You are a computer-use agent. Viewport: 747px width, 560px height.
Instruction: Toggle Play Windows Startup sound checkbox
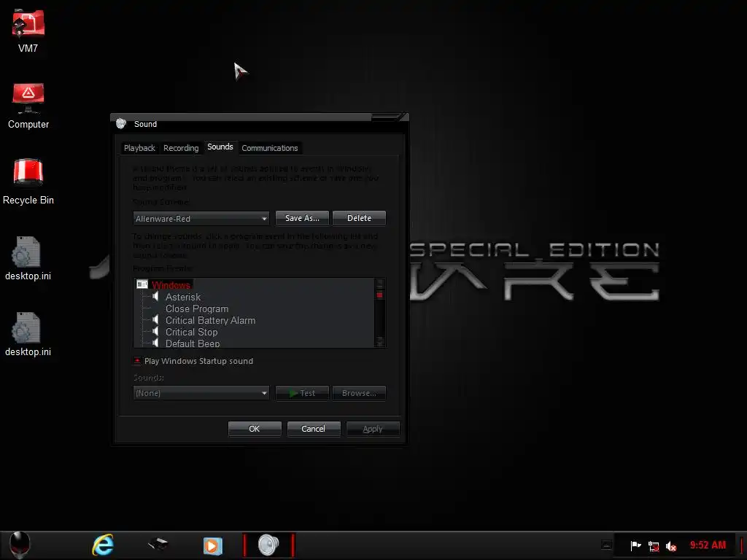point(137,360)
